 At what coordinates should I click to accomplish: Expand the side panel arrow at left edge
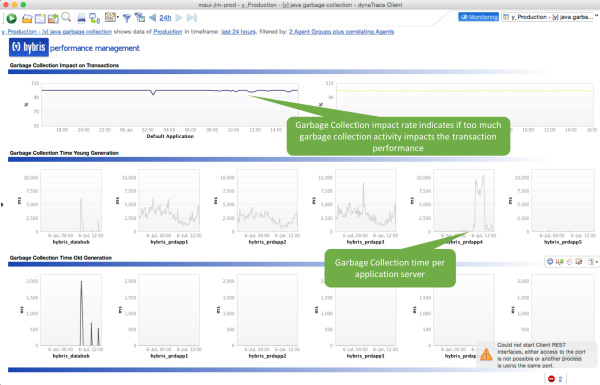(2, 205)
